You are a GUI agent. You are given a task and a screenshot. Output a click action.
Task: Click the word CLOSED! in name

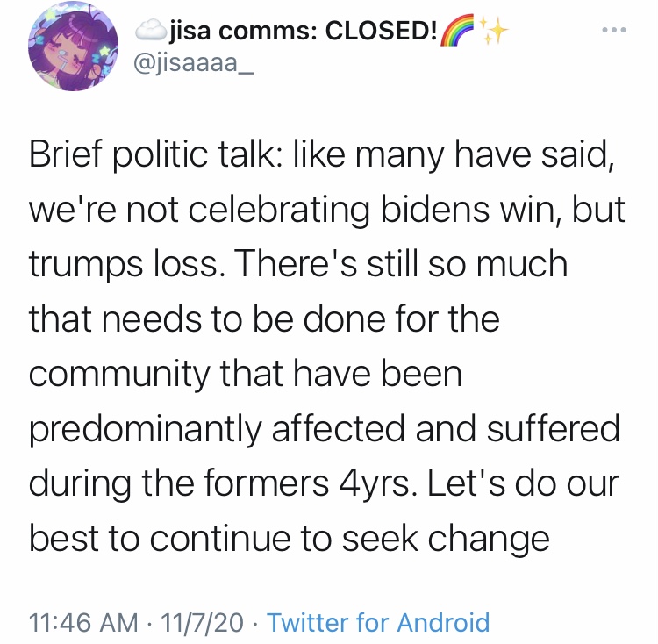tap(381, 30)
